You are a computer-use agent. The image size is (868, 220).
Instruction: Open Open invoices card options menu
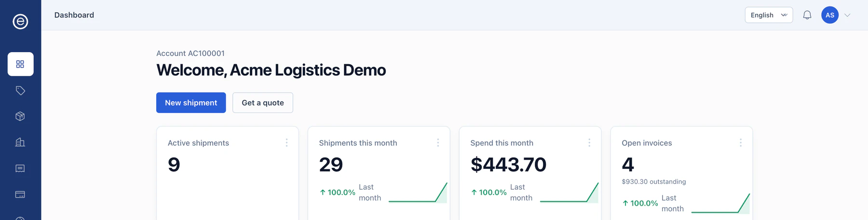click(741, 143)
